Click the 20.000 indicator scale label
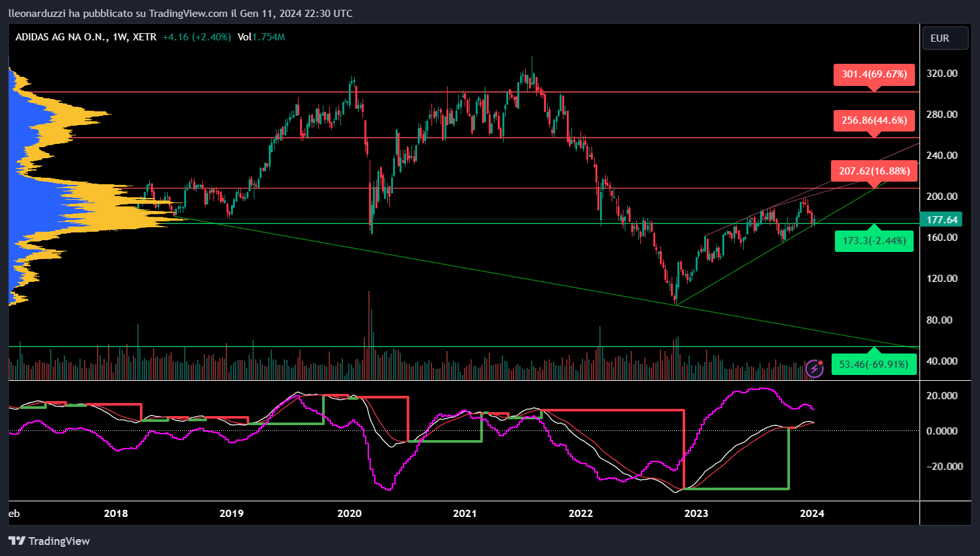 click(942, 396)
